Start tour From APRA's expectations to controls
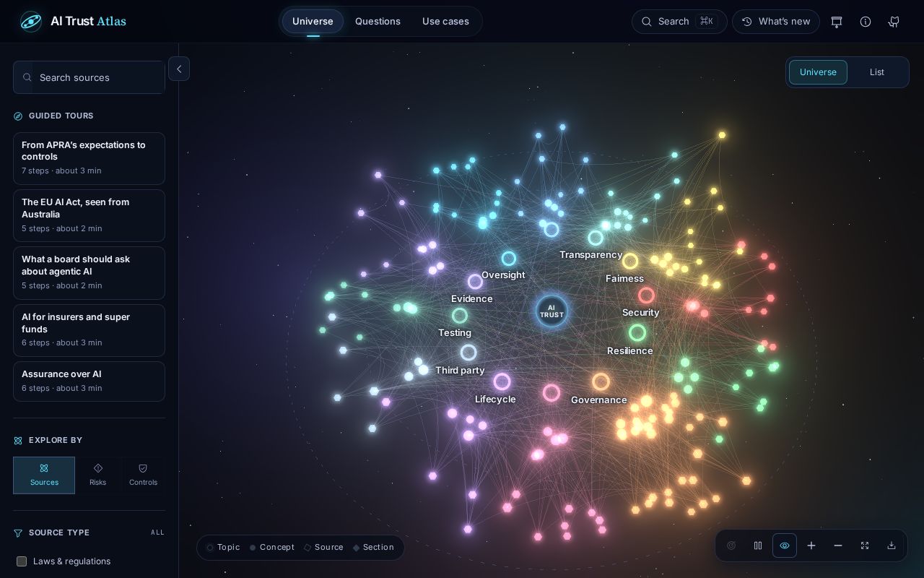Image resolution: width=924 pixels, height=578 pixels. click(90, 158)
